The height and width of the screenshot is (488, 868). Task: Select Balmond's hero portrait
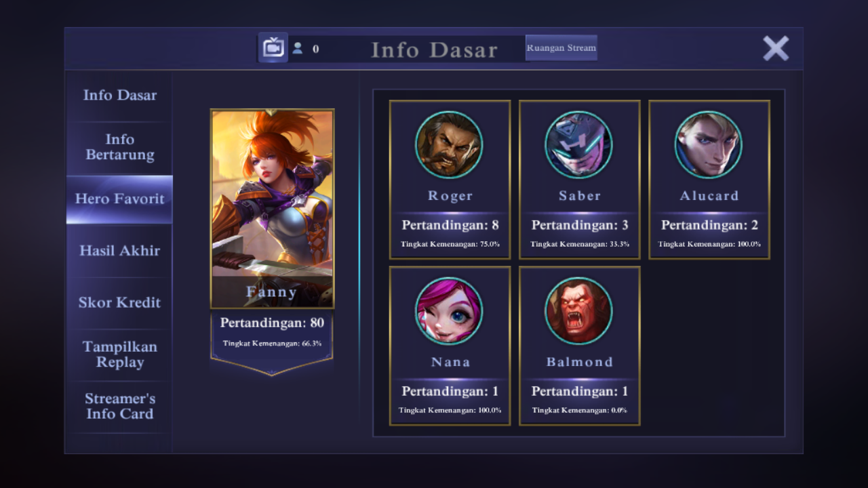579,311
